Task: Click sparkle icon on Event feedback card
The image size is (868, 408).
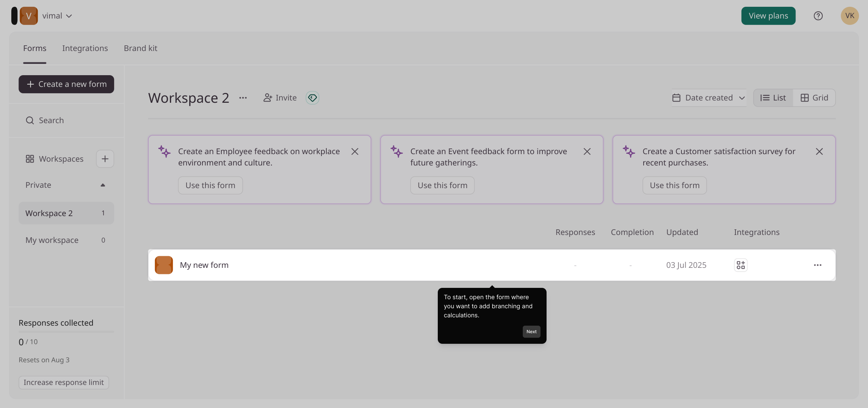Action: (397, 151)
